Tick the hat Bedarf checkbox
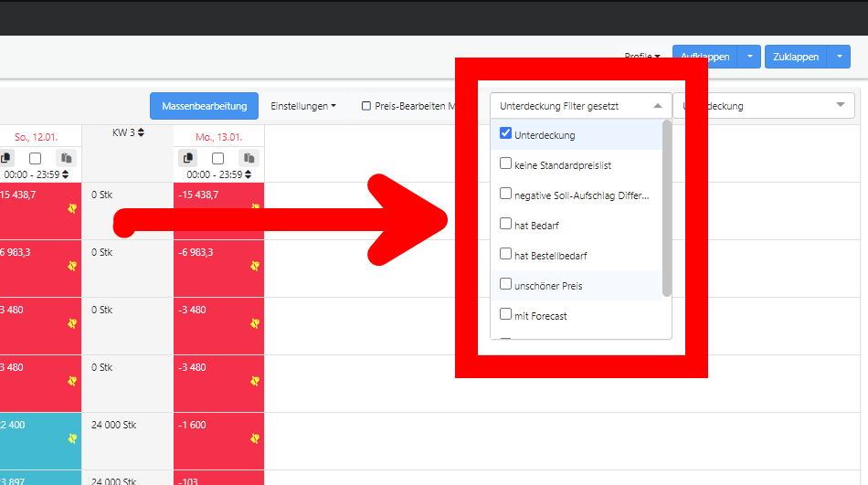Image resolution: width=868 pixels, height=485 pixels. tap(505, 224)
